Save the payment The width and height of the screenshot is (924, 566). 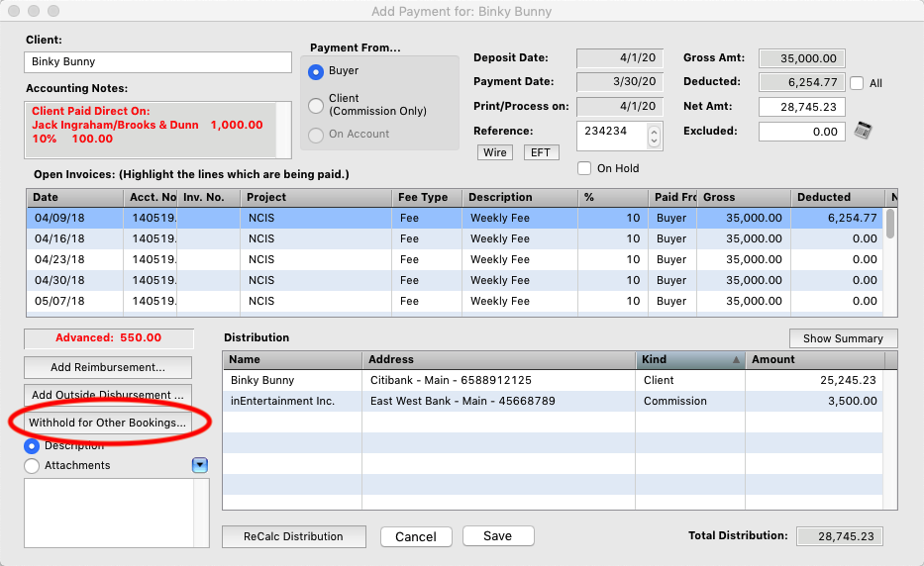click(498, 536)
